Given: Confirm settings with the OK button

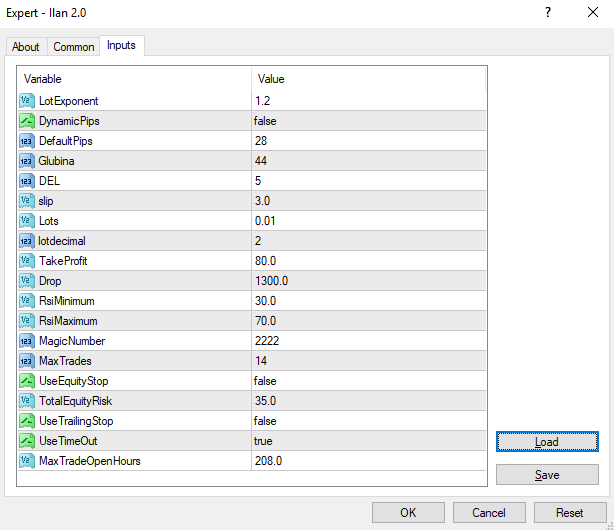Looking at the screenshot, I should click(x=408, y=513).
